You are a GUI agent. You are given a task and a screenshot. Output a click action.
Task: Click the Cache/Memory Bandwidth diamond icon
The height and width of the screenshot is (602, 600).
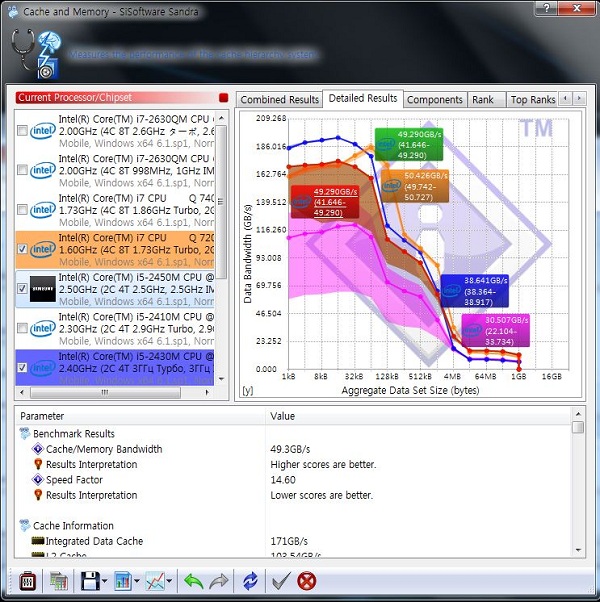click(x=38, y=448)
